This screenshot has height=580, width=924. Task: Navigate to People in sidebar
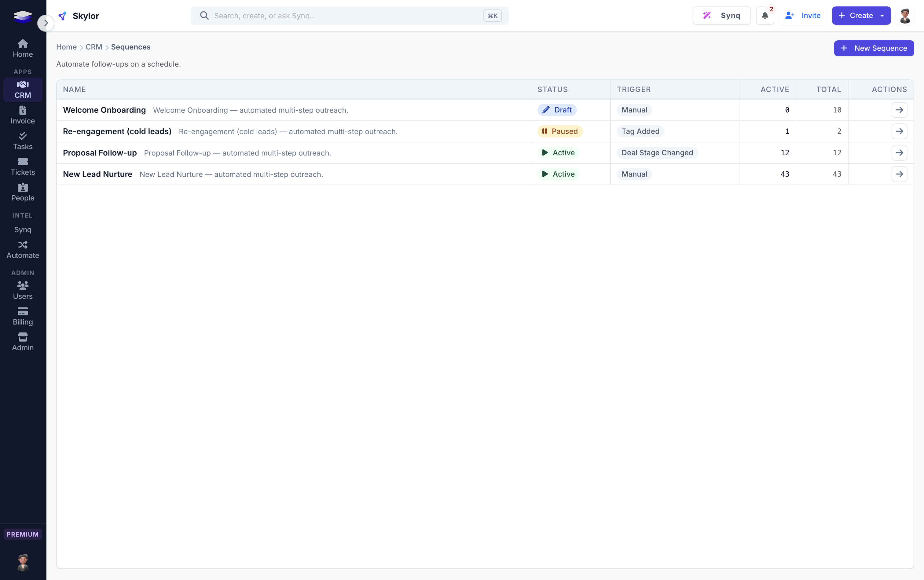point(23,192)
